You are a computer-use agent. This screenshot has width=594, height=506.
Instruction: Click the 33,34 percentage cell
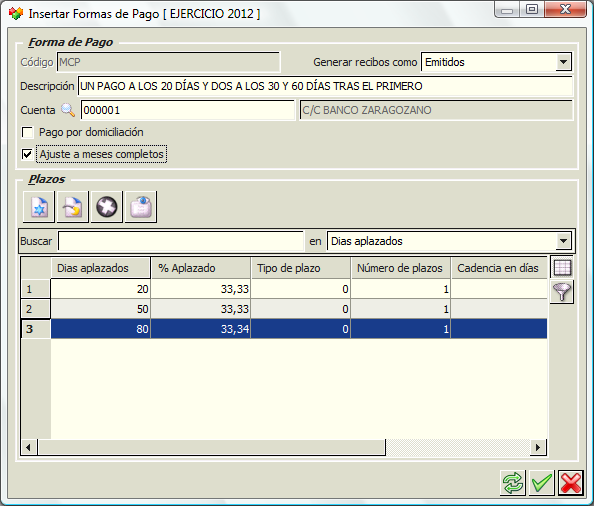(201, 329)
